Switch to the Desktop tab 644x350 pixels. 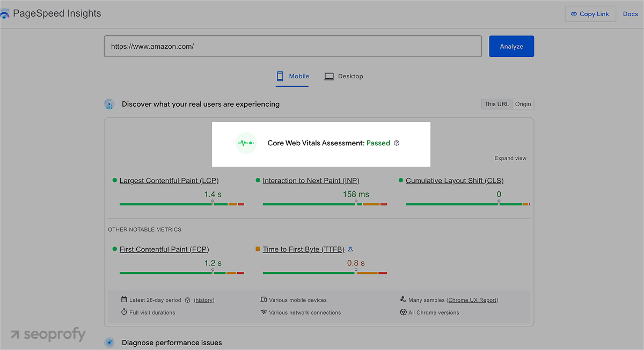(x=344, y=77)
